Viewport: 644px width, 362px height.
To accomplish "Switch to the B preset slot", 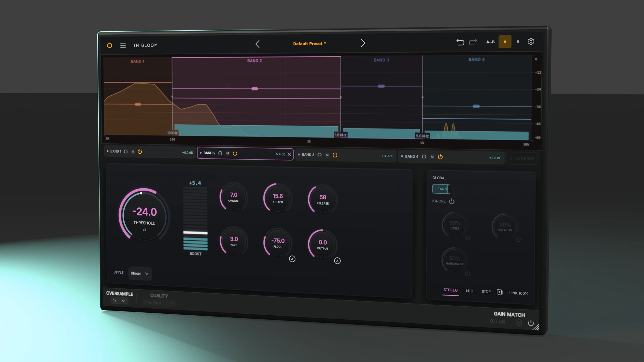I will click(x=518, y=42).
